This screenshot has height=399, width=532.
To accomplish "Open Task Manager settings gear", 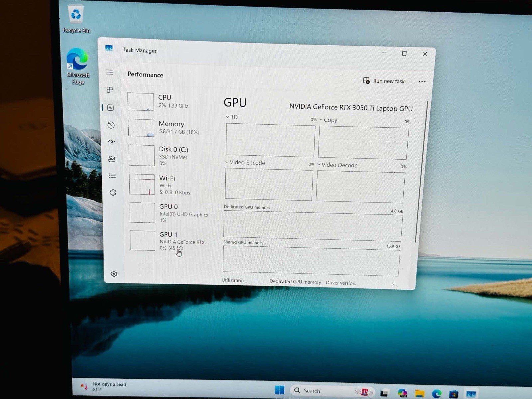I will [x=114, y=274].
